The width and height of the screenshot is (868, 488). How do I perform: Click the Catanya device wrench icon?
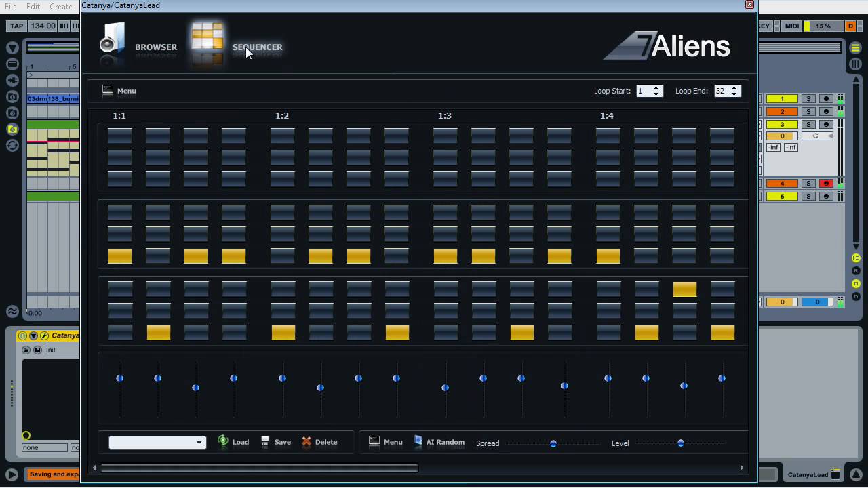(x=44, y=335)
